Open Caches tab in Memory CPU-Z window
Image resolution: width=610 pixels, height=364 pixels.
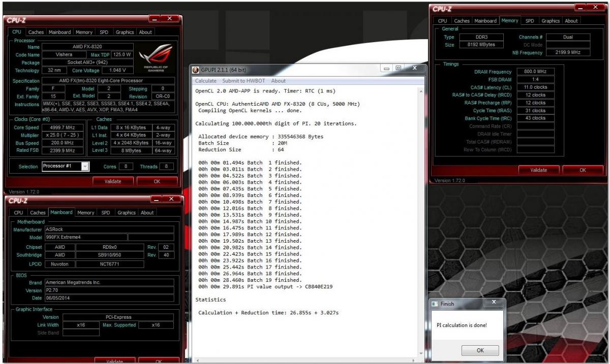[462, 21]
